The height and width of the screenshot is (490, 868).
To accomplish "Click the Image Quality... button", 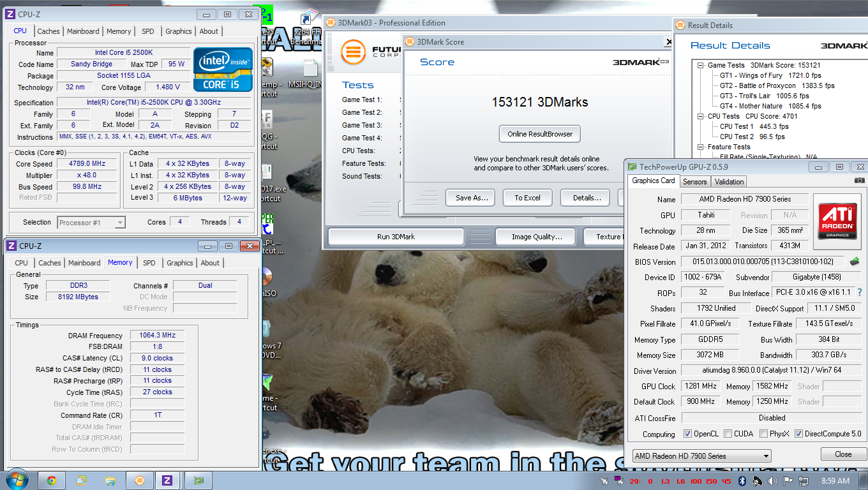I will 537,237.
